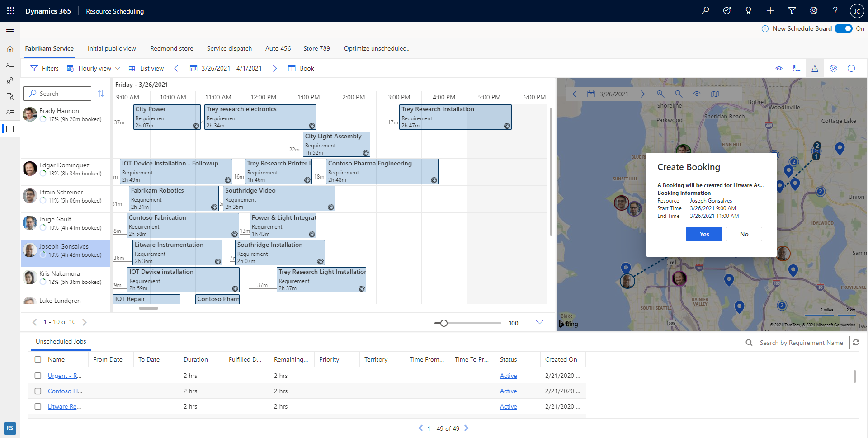868x438 pixels.
Task: Click the plus new record icon
Action: 770,11
